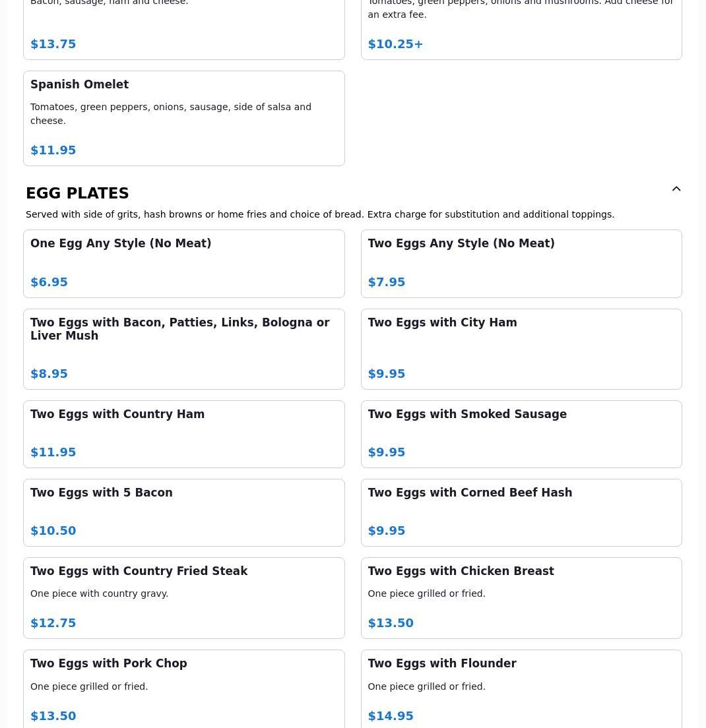Open Two Eggs with Pork Chop
This screenshot has width=706, height=728.
click(183, 688)
